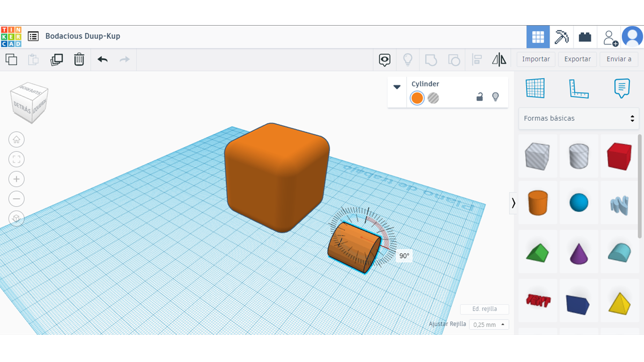Viewport: 644px width, 362px height.
Task: Pick the orange cylinder shape from the shapes panel
Action: pyautogui.click(x=538, y=203)
